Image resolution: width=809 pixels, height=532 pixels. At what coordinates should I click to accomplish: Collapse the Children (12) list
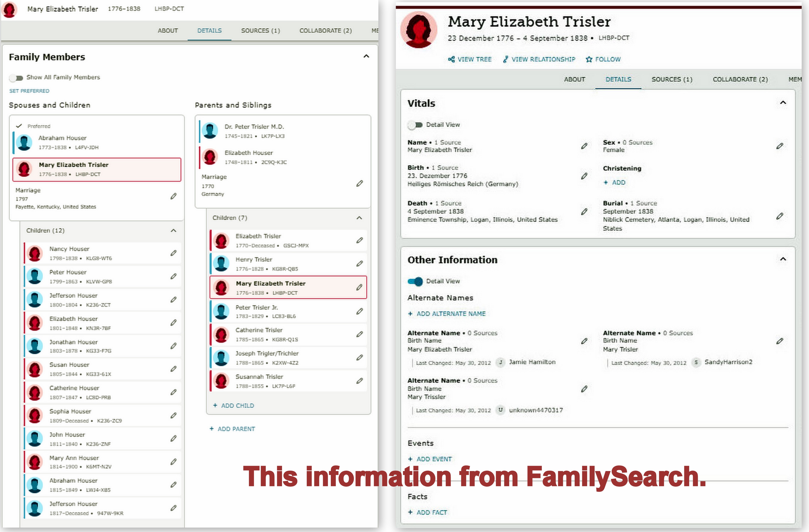[x=173, y=230]
